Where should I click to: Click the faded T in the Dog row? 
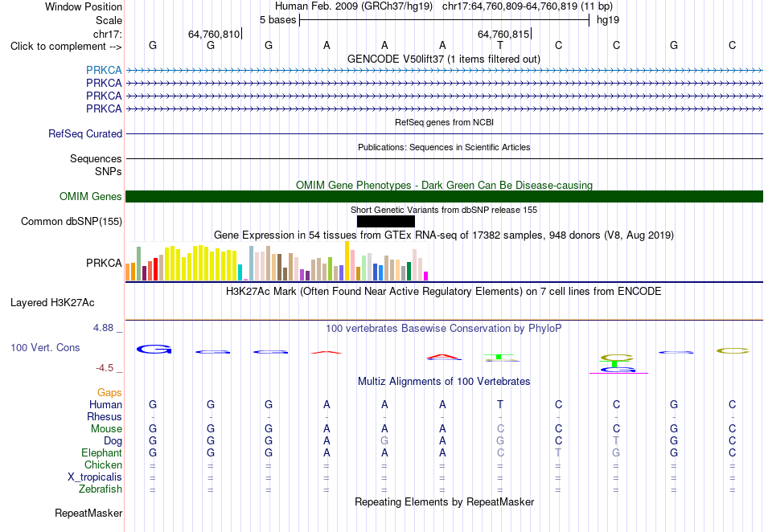pos(616,440)
